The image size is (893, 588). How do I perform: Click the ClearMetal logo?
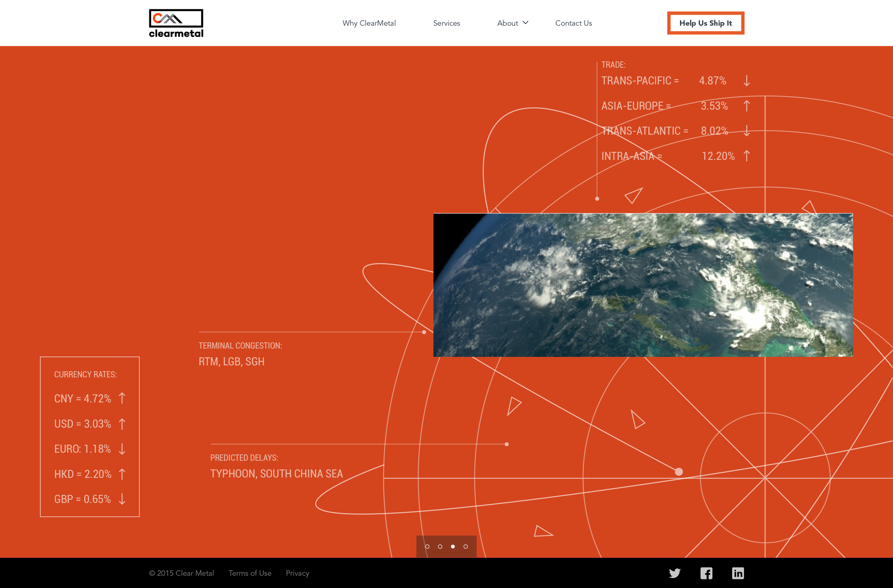click(x=176, y=23)
